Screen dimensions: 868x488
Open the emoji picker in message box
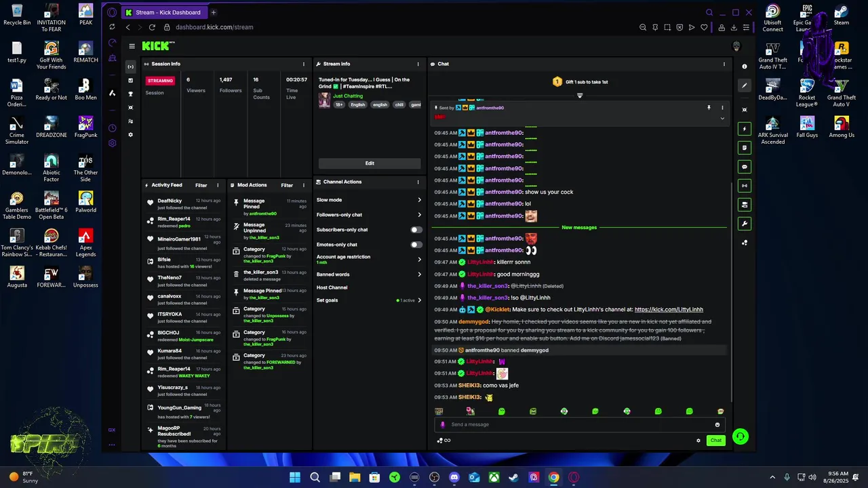(717, 425)
